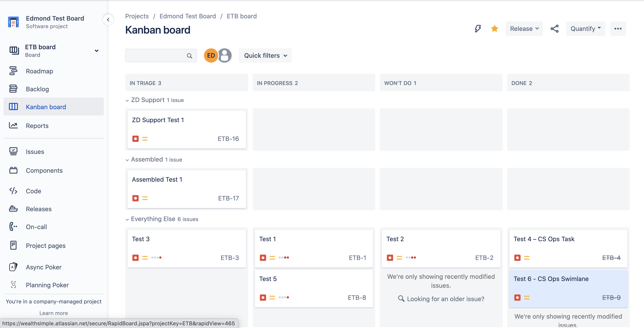Open the Test 3 card
The image size is (644, 328).
[186, 249]
